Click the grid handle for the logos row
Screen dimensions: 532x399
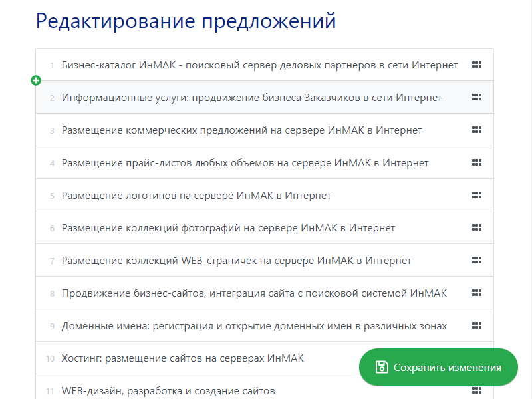click(x=476, y=196)
